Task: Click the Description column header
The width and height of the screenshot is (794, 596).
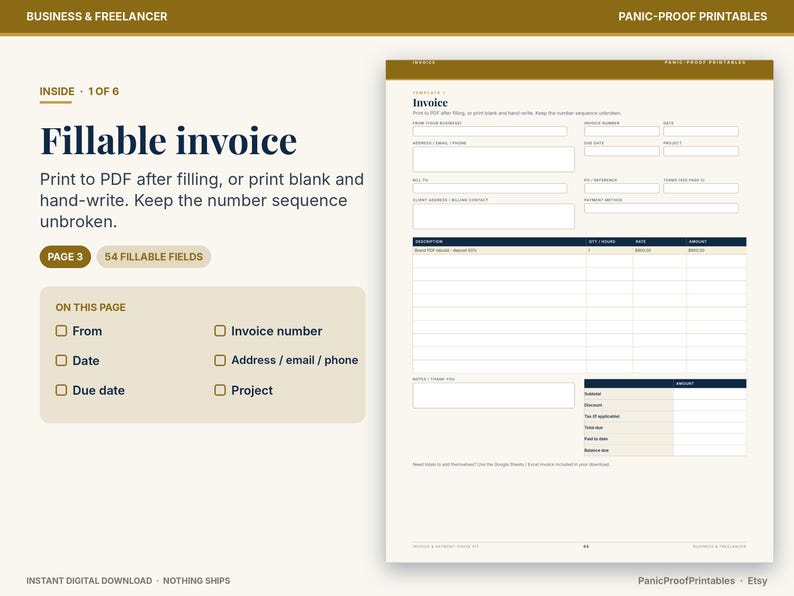Action: pos(499,242)
